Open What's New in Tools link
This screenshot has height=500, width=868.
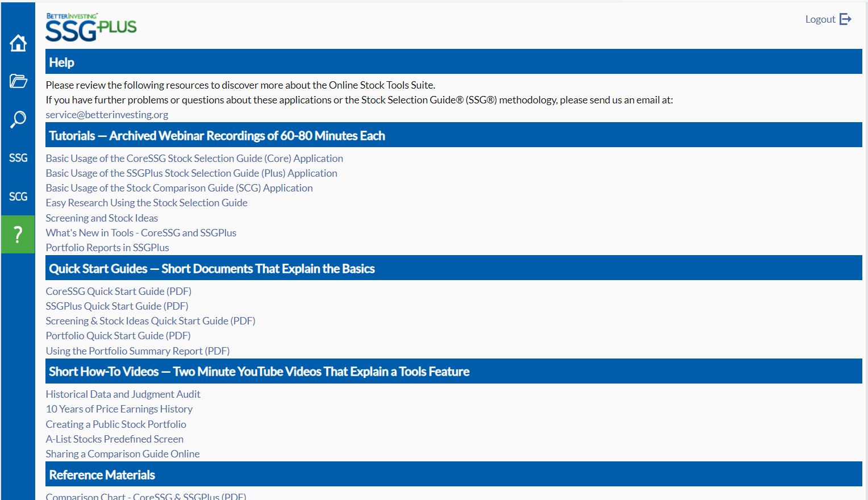(x=141, y=233)
